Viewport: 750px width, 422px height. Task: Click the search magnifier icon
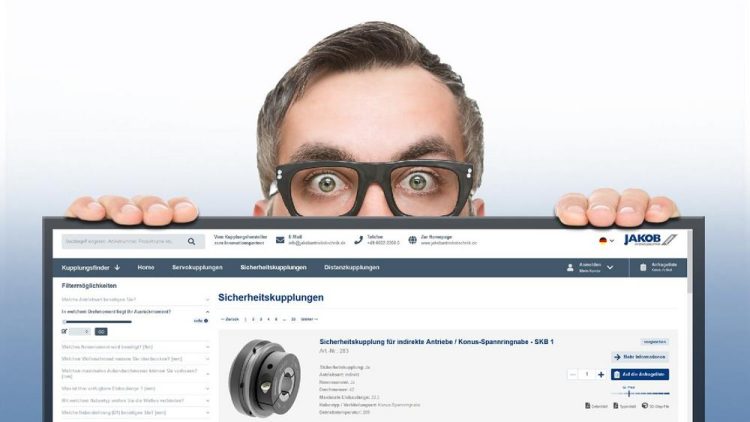click(x=191, y=241)
